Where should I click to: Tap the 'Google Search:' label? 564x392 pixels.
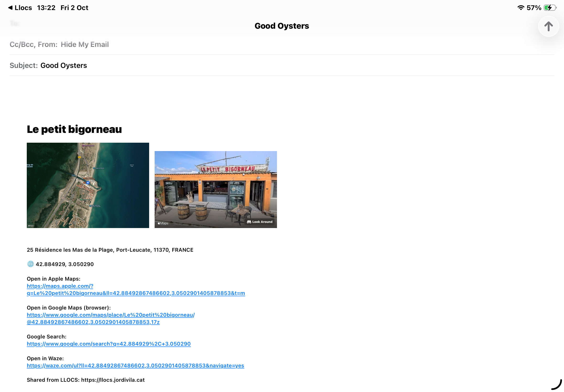tap(46, 337)
